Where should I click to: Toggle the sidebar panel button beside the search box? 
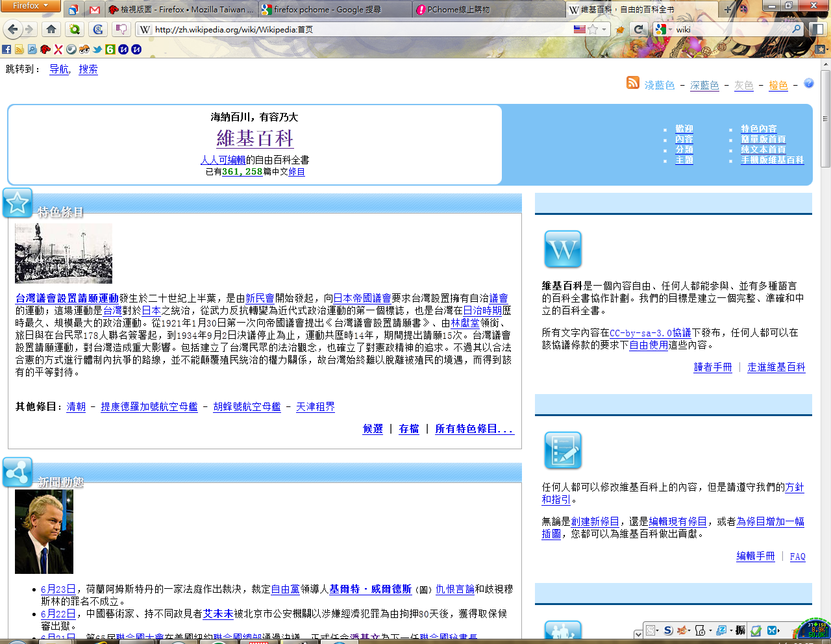pos(817,29)
